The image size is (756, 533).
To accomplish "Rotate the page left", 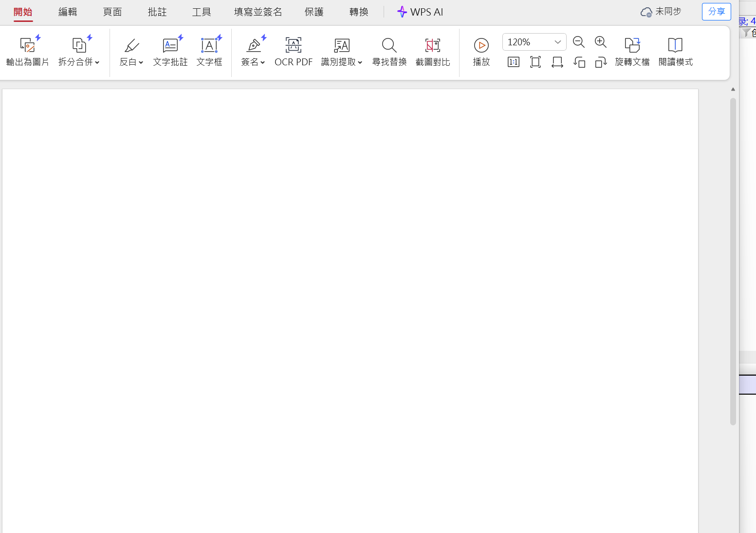I will [579, 62].
